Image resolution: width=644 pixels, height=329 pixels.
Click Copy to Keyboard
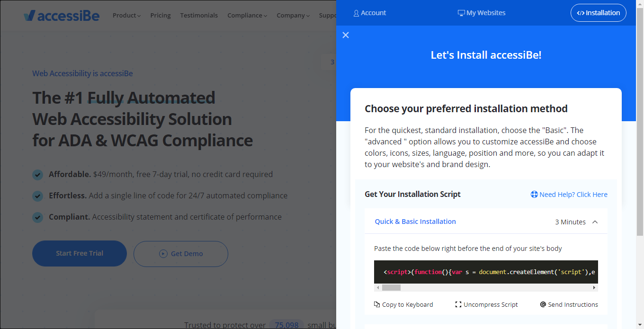tap(403, 304)
